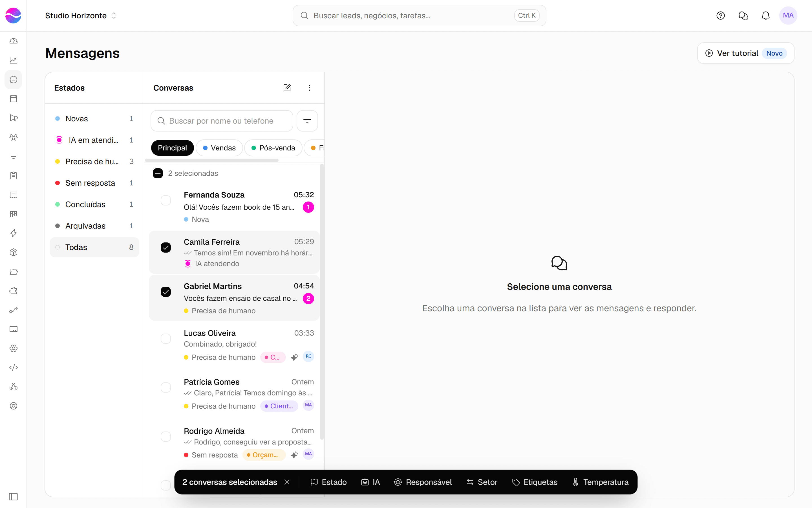Open the settings gear icon in sidebar
The height and width of the screenshot is (508, 812).
[14, 348]
